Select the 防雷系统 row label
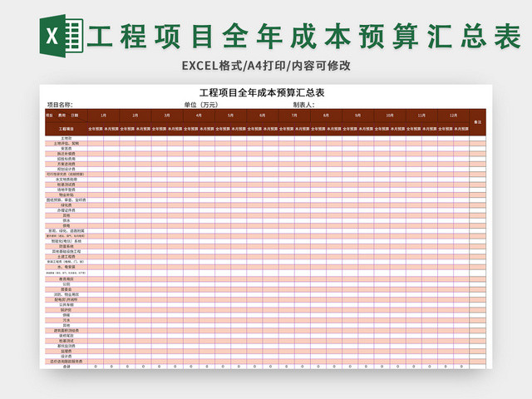Viewport: 532px width, 399px height. 66,246
